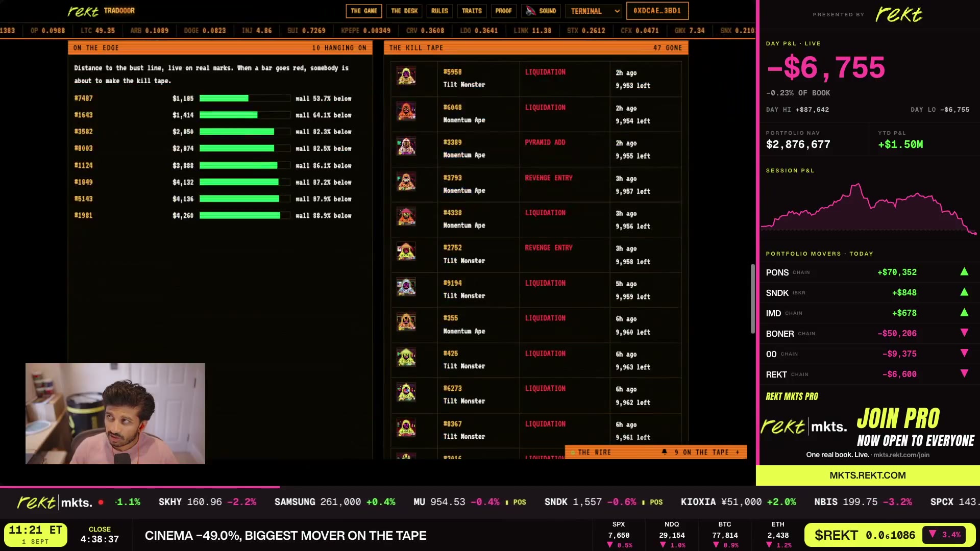This screenshot has width=980, height=551.
Task: Click avatar icon for #3389 Momentum Ape
Action: (x=406, y=147)
